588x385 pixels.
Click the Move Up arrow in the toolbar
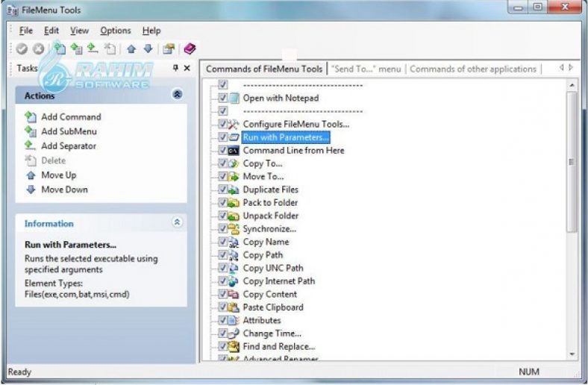coord(131,48)
